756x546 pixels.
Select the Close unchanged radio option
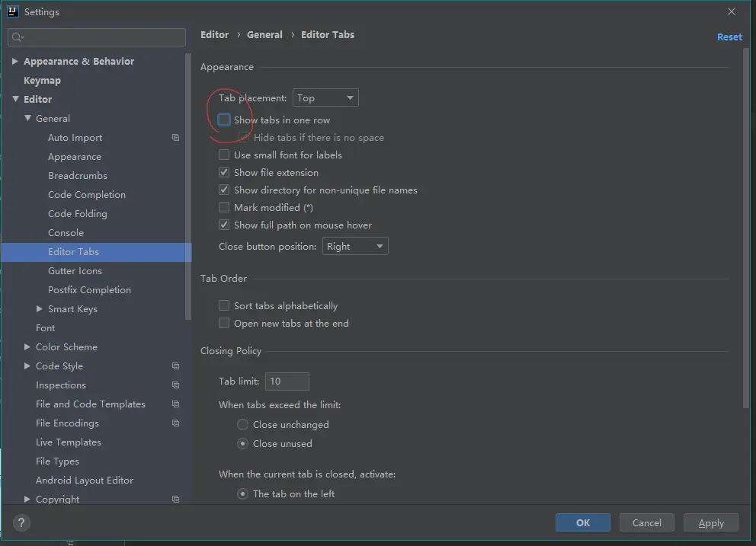[x=242, y=425]
